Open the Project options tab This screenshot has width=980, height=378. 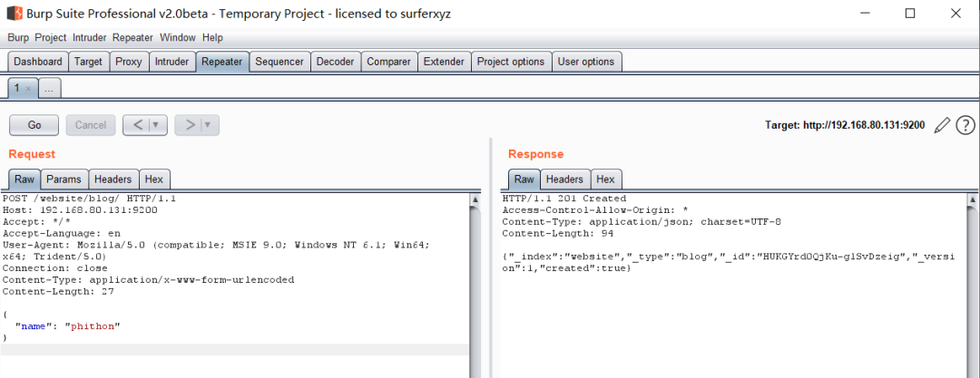pyautogui.click(x=511, y=62)
